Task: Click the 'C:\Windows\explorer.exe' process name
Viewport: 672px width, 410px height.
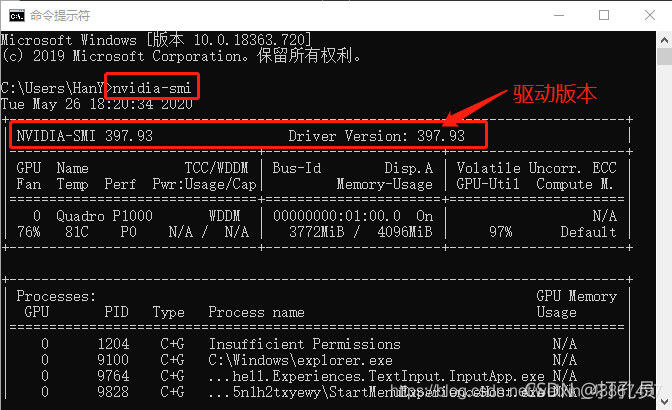Action: point(300,360)
